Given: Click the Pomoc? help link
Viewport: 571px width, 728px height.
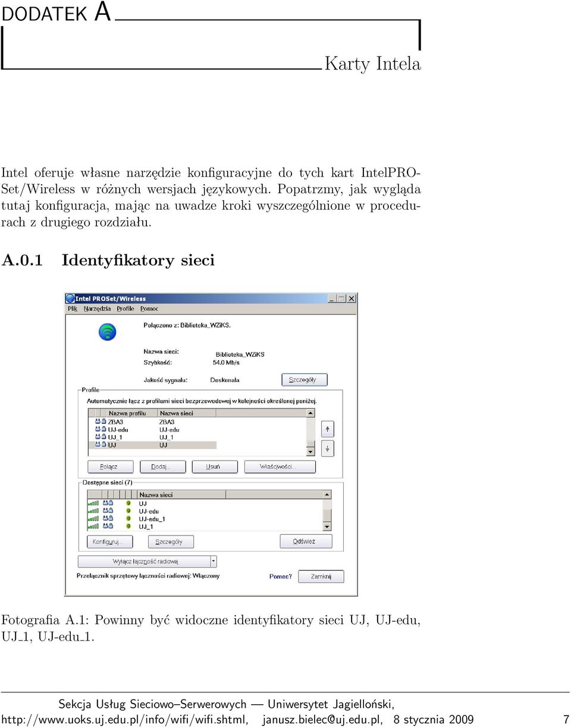Looking at the screenshot, I should click(281, 576).
